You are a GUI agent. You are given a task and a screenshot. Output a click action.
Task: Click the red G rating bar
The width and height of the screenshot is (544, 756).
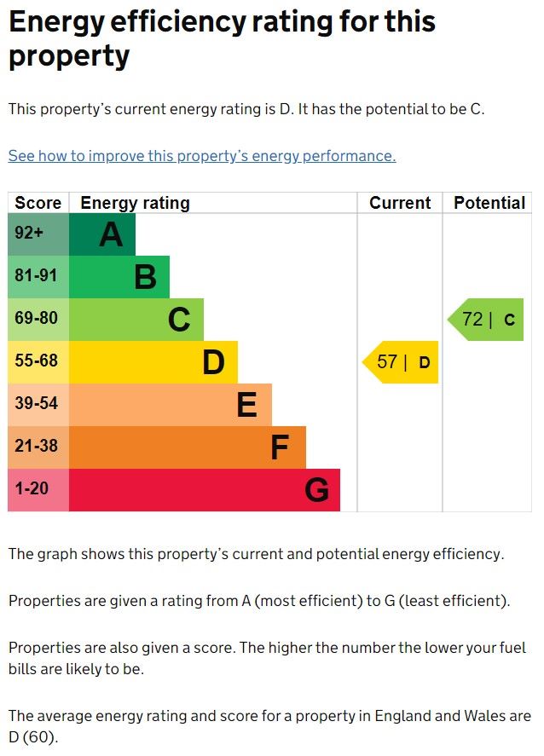pos(204,490)
